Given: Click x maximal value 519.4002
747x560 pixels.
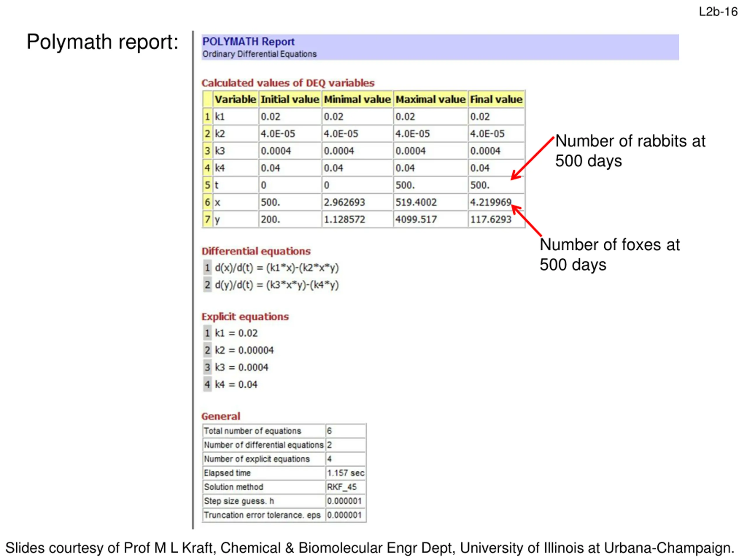Looking at the screenshot, I should pos(416,202).
